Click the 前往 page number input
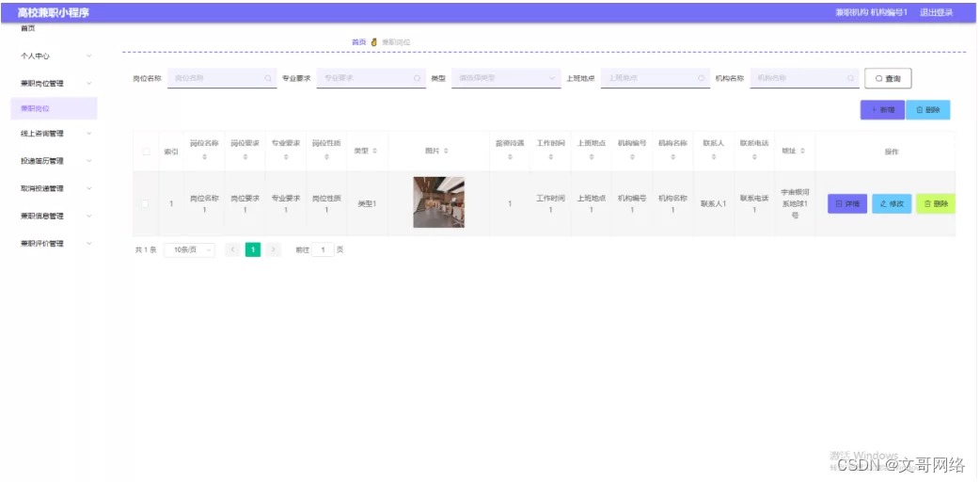 [323, 249]
